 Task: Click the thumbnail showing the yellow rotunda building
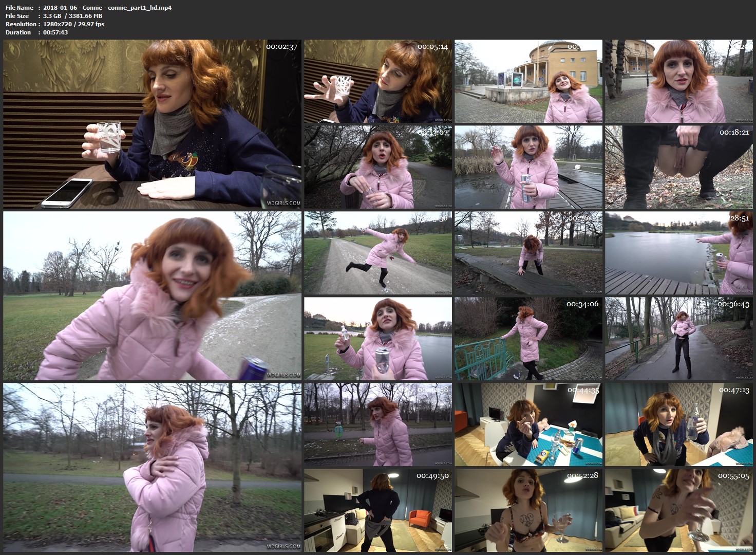pos(528,81)
